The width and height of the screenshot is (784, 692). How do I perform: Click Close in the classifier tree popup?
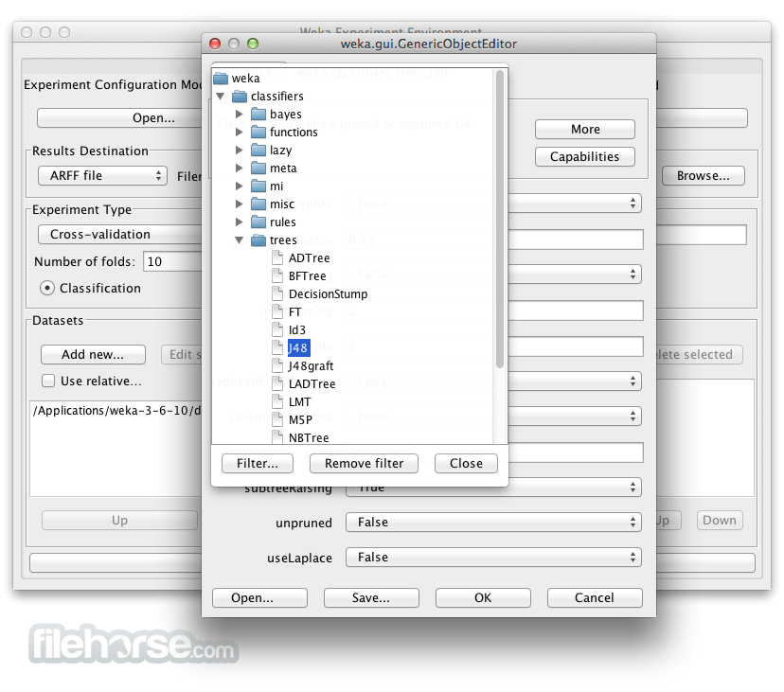[466, 464]
